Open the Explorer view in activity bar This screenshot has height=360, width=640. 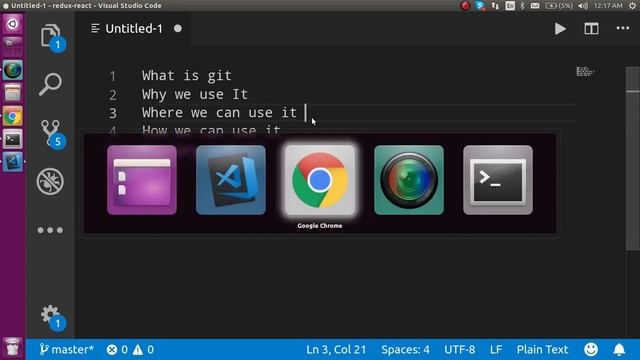click(x=51, y=36)
